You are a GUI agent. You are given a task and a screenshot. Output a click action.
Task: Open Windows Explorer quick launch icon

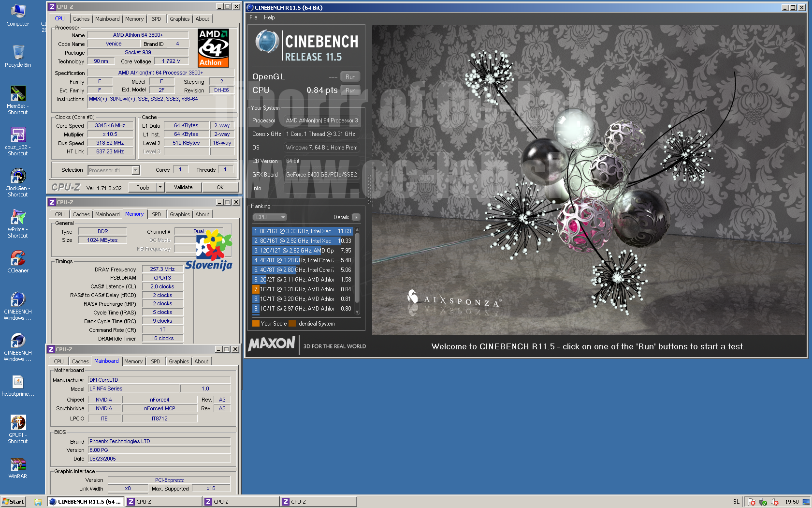pyautogui.click(x=38, y=502)
